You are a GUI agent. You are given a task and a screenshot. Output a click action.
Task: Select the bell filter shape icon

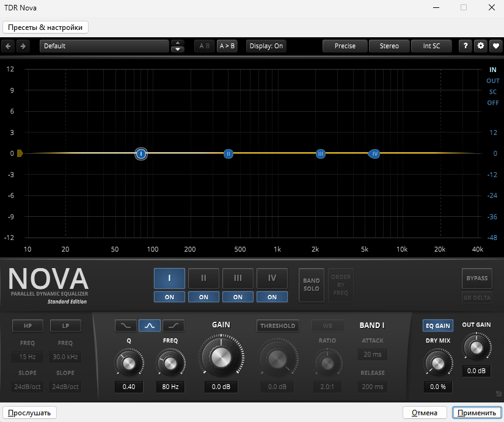(150, 326)
